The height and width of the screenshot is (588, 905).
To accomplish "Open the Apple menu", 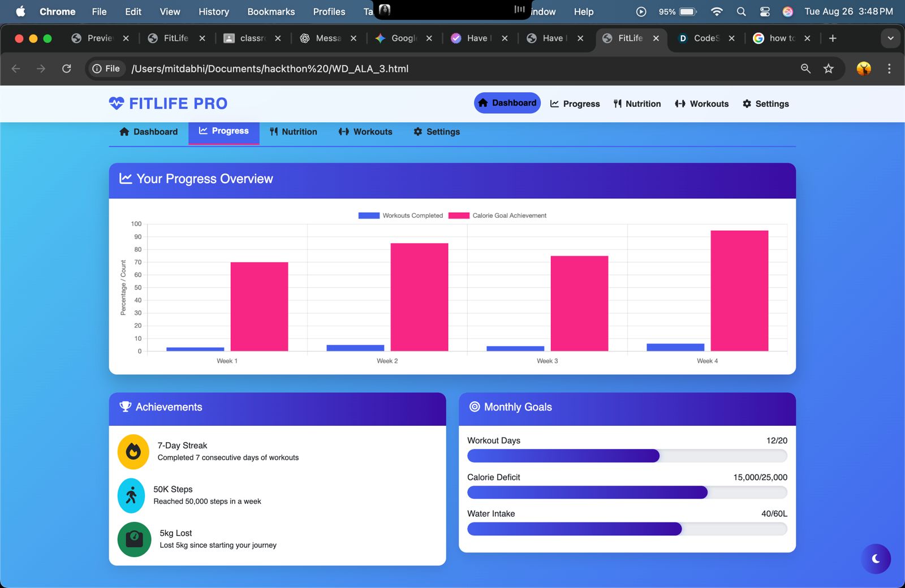I will click(x=20, y=11).
